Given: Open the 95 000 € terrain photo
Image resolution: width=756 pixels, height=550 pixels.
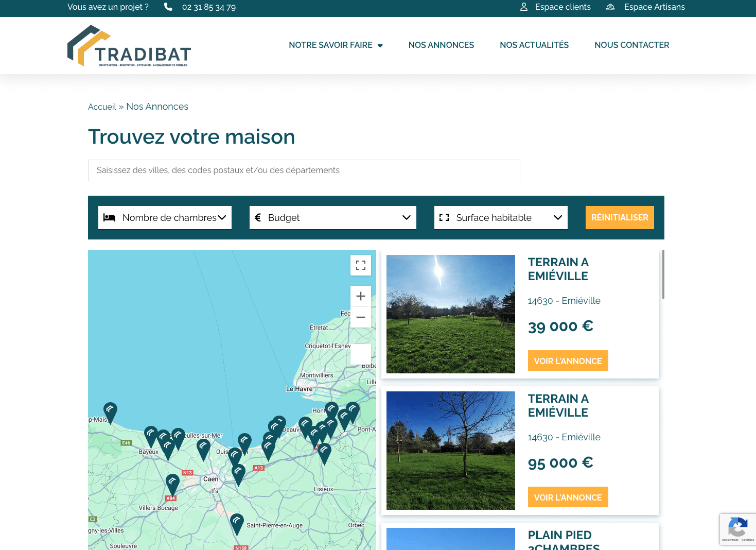Looking at the screenshot, I should (451, 451).
